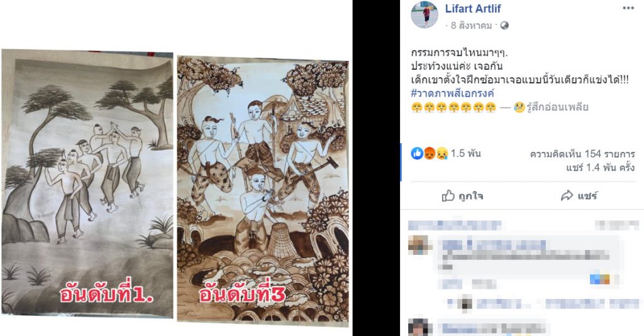Click the first commenter's avatar

[x=419, y=246]
